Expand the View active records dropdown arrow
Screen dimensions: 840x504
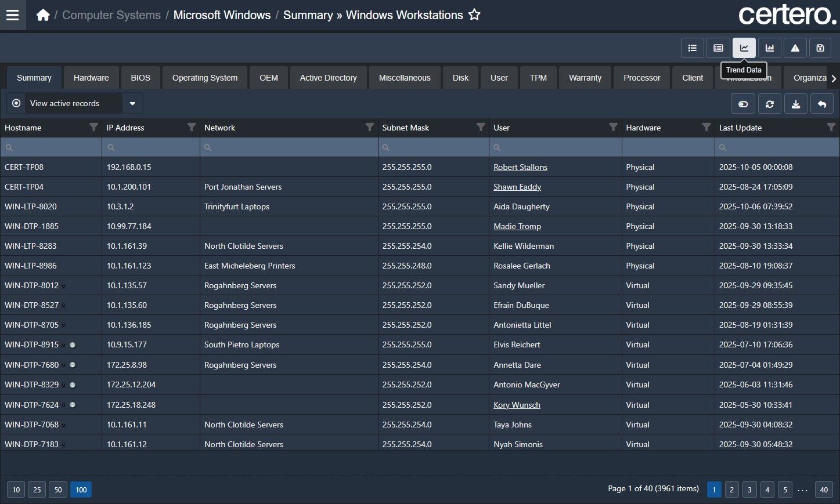(x=132, y=104)
